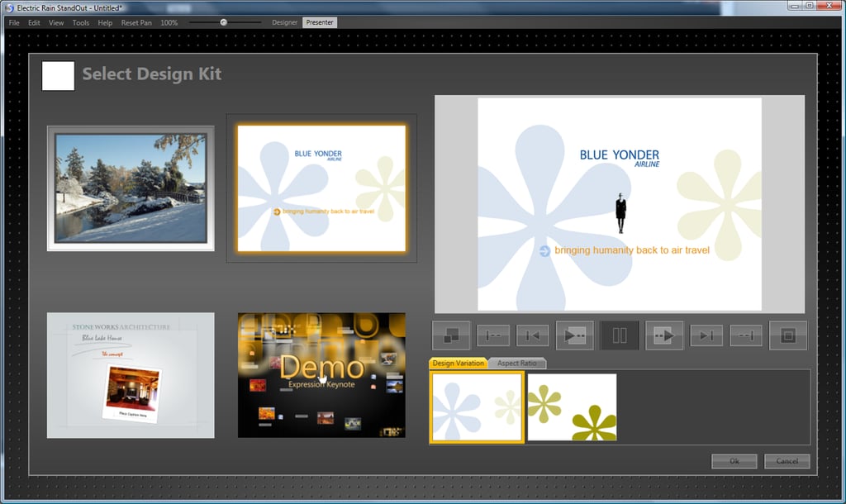Select the Design Variation tab
Image resolution: width=846 pixels, height=504 pixels.
point(458,364)
